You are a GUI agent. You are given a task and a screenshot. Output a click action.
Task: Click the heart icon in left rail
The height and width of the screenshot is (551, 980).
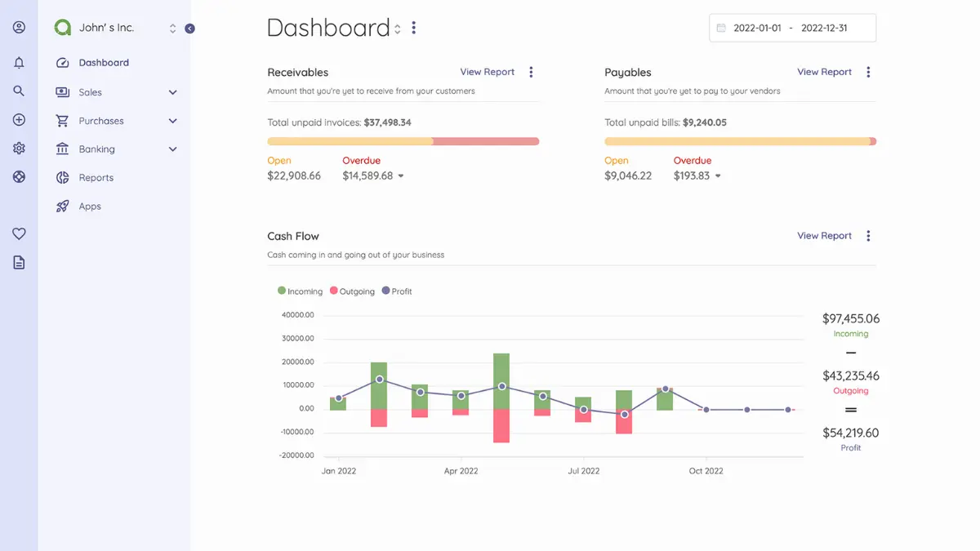(x=19, y=234)
